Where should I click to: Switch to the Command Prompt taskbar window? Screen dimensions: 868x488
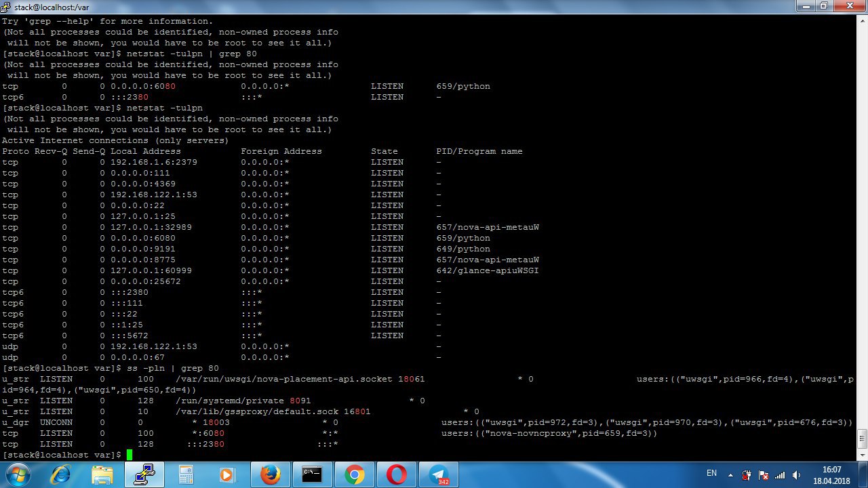[313, 474]
